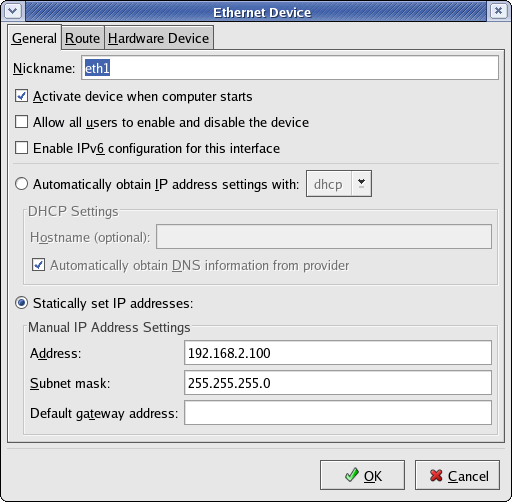Click the Nickname label
The width and height of the screenshot is (512, 502).
[x=44, y=68]
